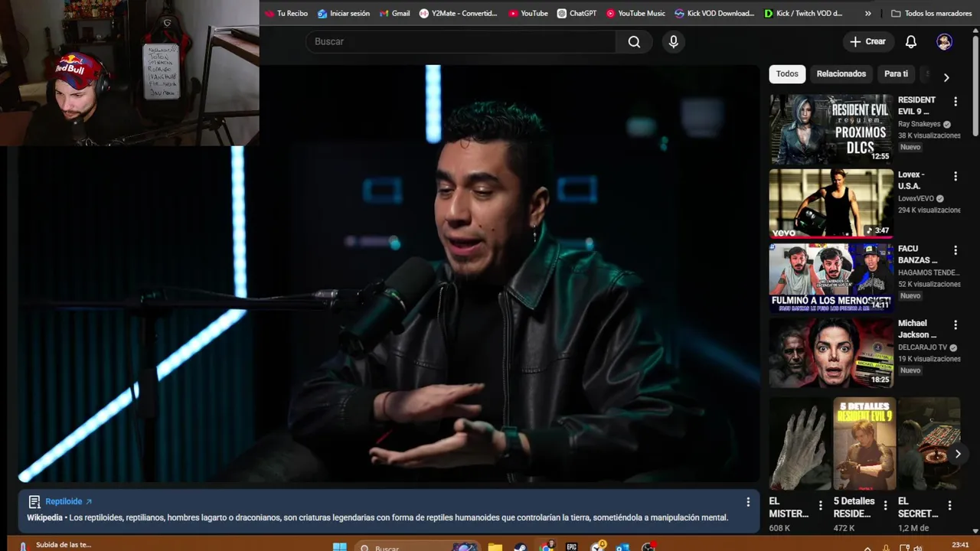
Task: Open the Lovex U.S.A. video thumbnail
Action: point(831,204)
